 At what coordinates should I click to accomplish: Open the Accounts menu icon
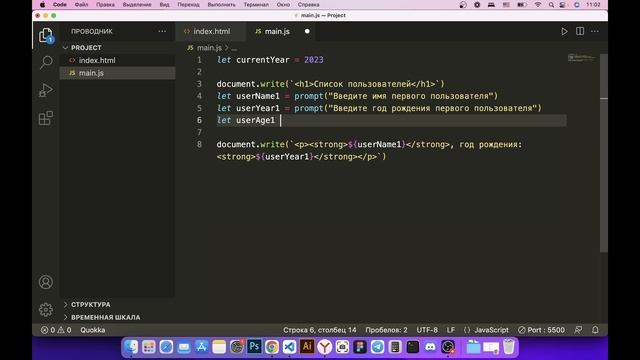(x=46, y=282)
